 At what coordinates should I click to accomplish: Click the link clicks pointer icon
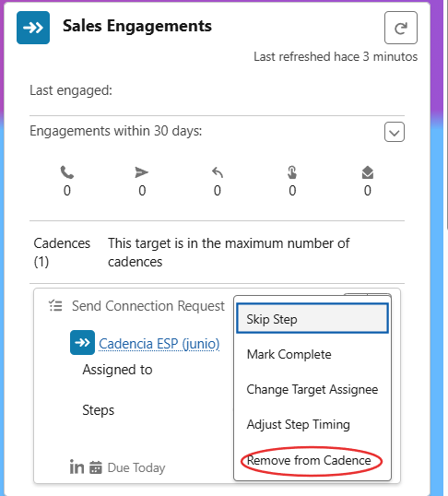coord(292,172)
